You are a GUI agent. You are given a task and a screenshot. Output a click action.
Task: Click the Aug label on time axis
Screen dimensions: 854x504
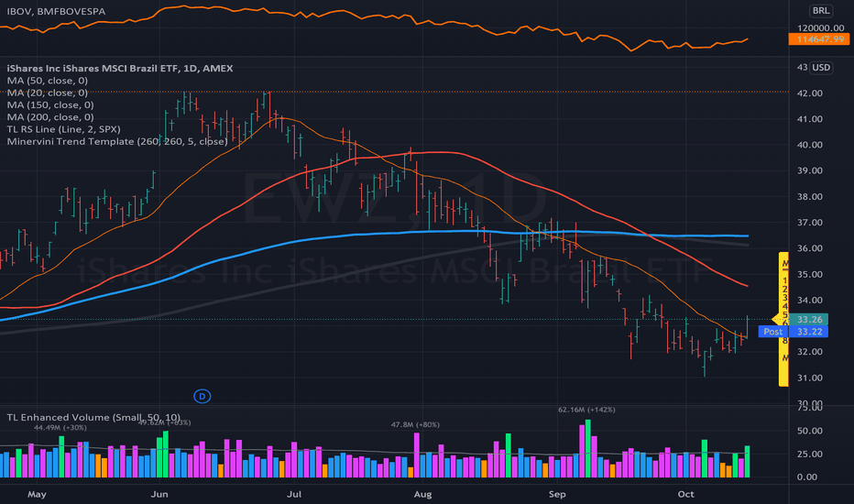coord(422,494)
